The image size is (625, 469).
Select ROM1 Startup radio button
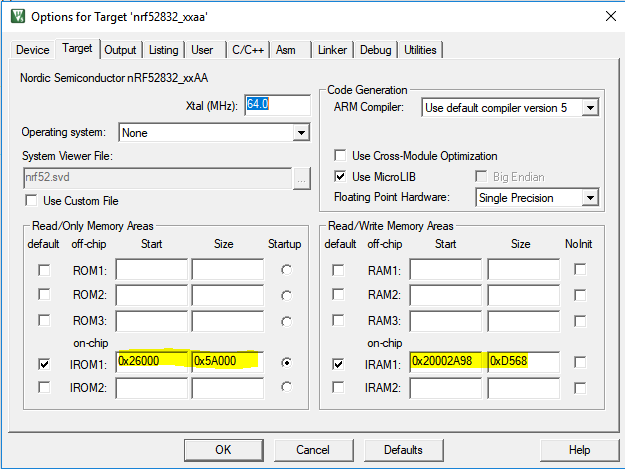(x=286, y=270)
